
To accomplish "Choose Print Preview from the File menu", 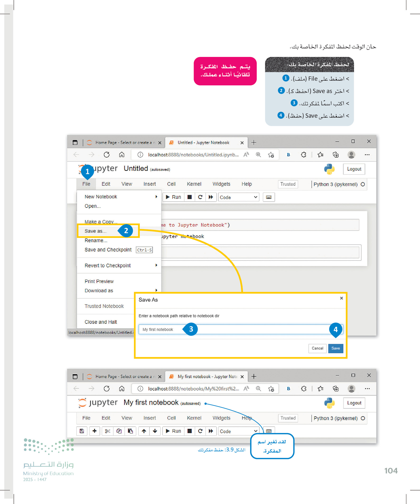I will [x=99, y=281].
